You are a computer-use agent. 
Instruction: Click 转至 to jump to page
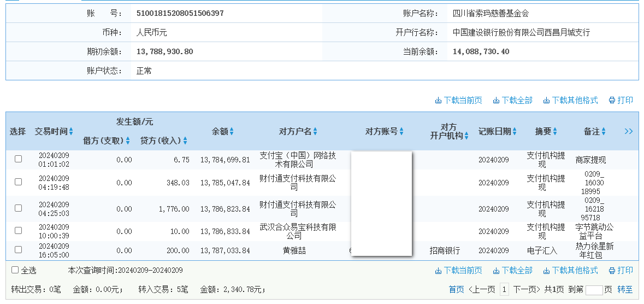point(625,290)
